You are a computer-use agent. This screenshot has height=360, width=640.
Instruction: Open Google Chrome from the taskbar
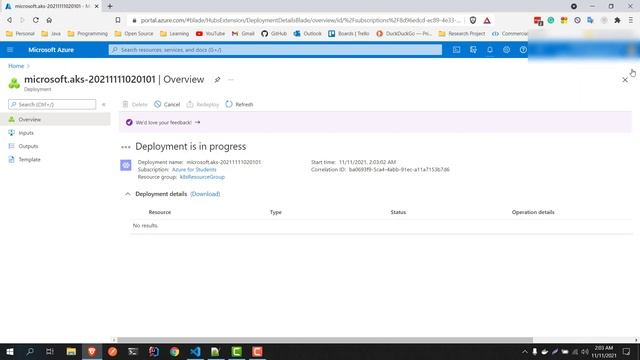tap(174, 351)
